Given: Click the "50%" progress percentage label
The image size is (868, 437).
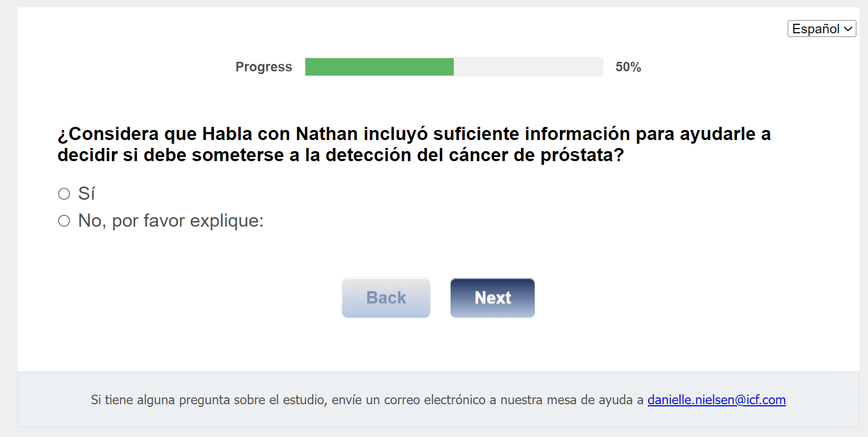Looking at the screenshot, I should (628, 67).
